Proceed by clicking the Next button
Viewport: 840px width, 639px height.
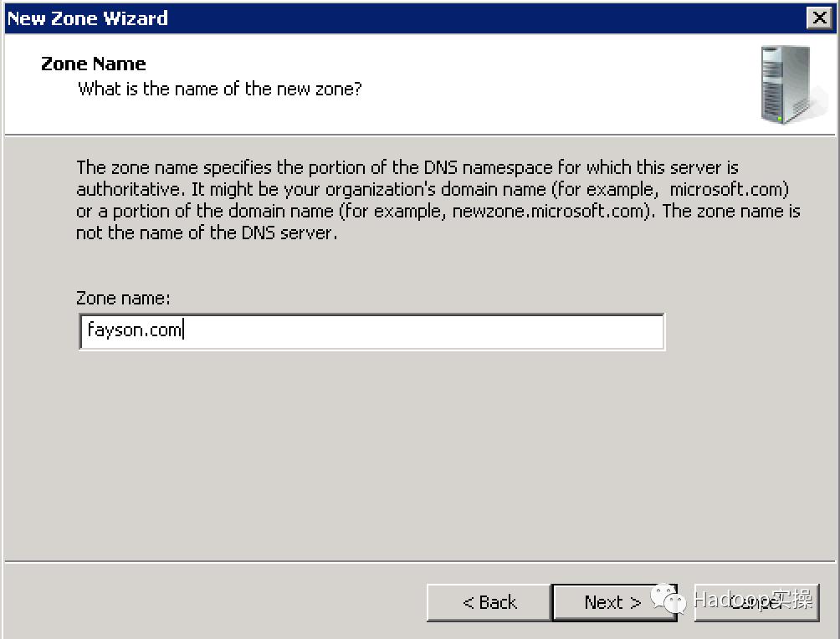(615, 602)
